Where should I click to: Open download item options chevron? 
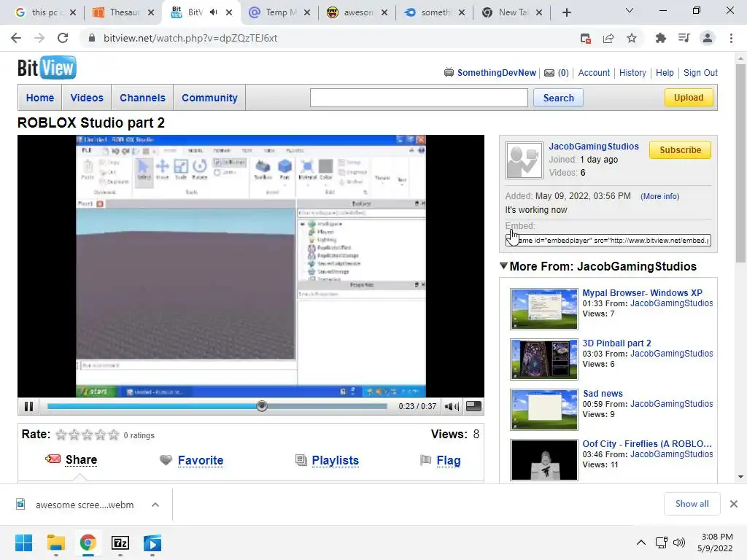click(155, 505)
